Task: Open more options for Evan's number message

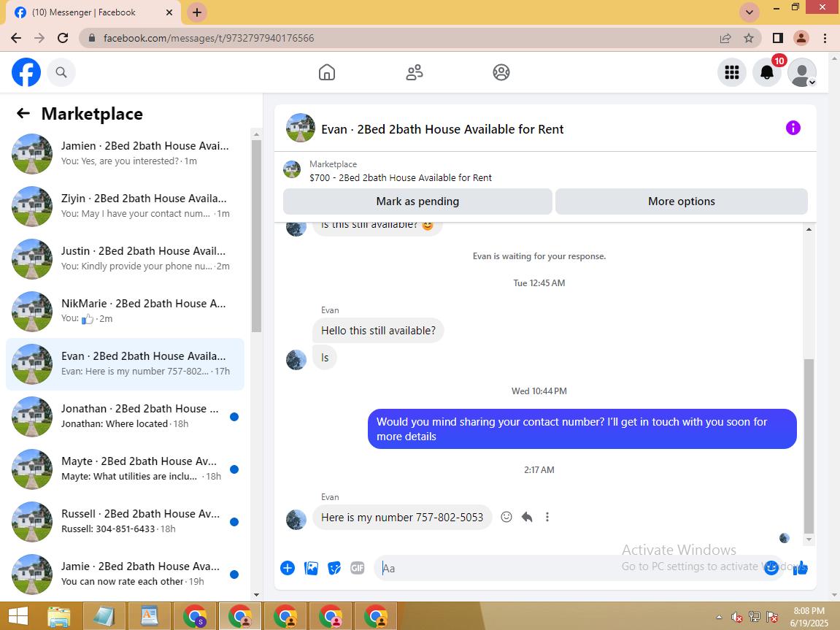Action: click(x=547, y=517)
